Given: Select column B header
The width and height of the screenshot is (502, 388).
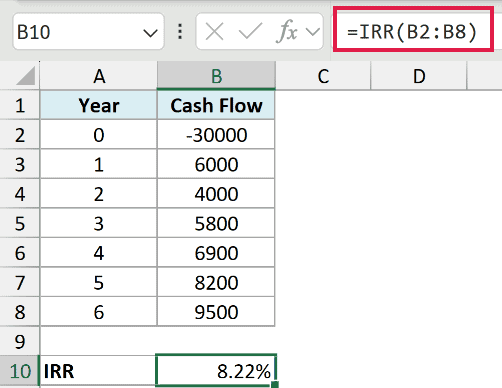Looking at the screenshot, I should click(x=216, y=76).
